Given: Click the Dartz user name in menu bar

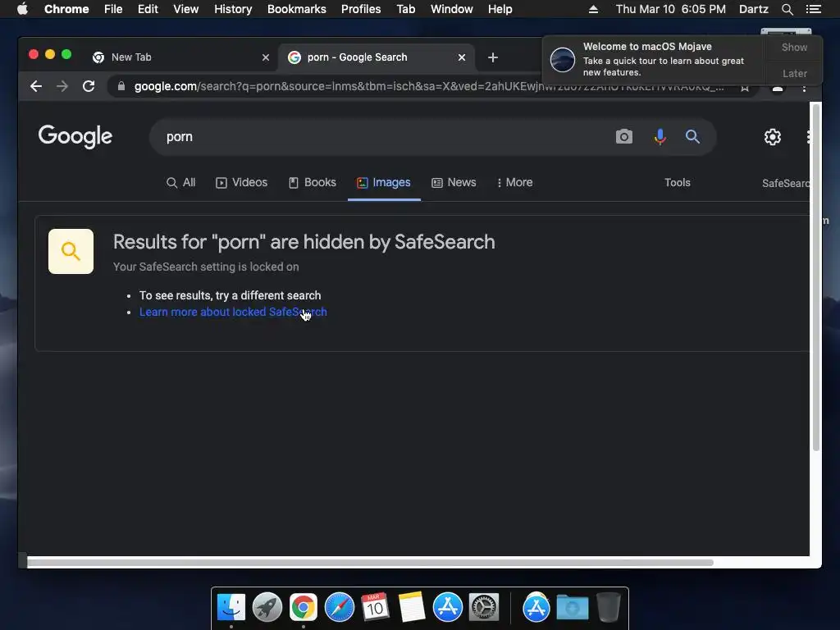Looking at the screenshot, I should click(754, 9).
